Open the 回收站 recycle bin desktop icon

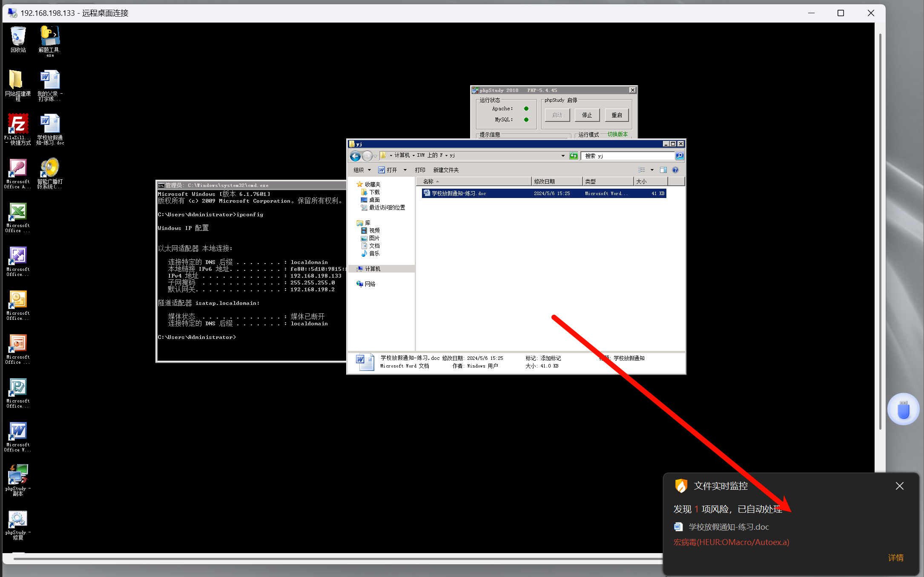18,40
